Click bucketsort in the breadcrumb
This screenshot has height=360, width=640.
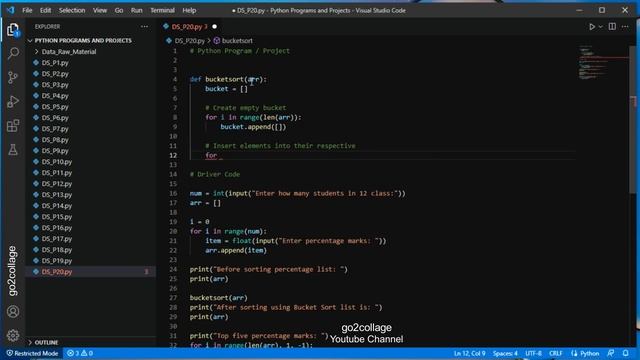click(x=237, y=40)
